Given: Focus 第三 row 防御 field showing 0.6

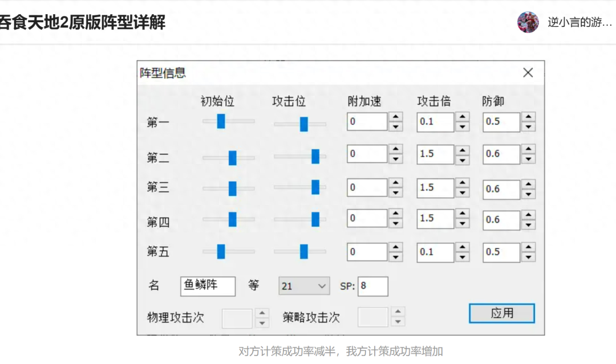Looking at the screenshot, I should (x=502, y=189).
